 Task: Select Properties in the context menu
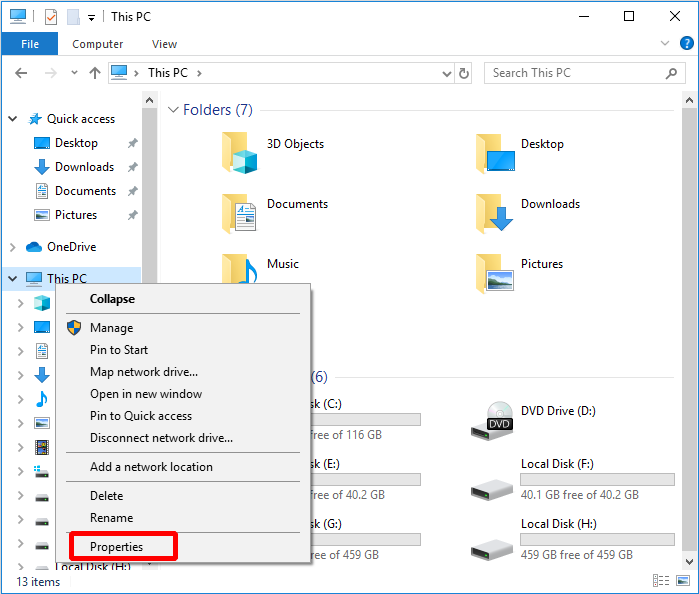tap(117, 547)
